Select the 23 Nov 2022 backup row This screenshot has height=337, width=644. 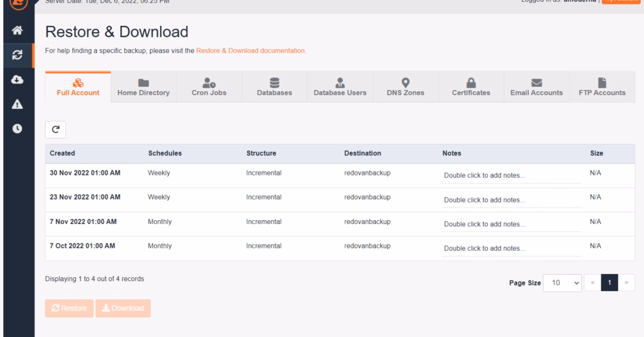coord(340,200)
